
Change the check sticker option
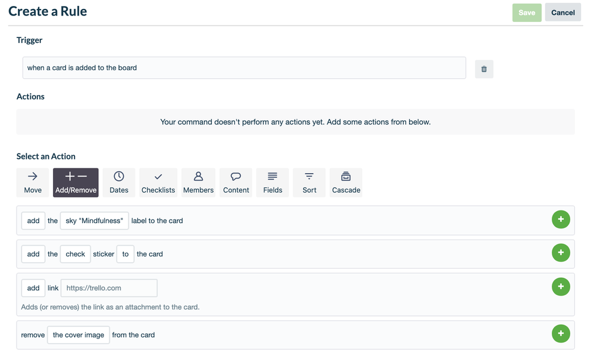click(x=76, y=254)
